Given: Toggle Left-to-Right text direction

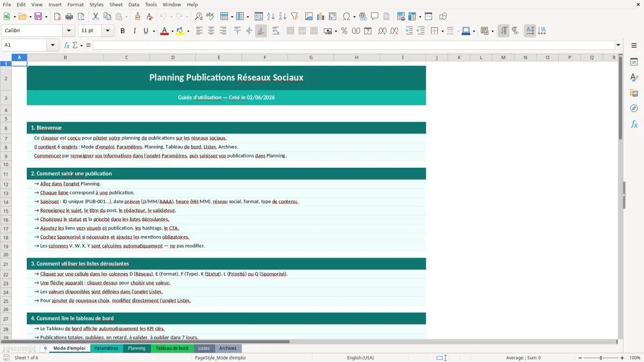Looking at the screenshot, I should coord(503,31).
